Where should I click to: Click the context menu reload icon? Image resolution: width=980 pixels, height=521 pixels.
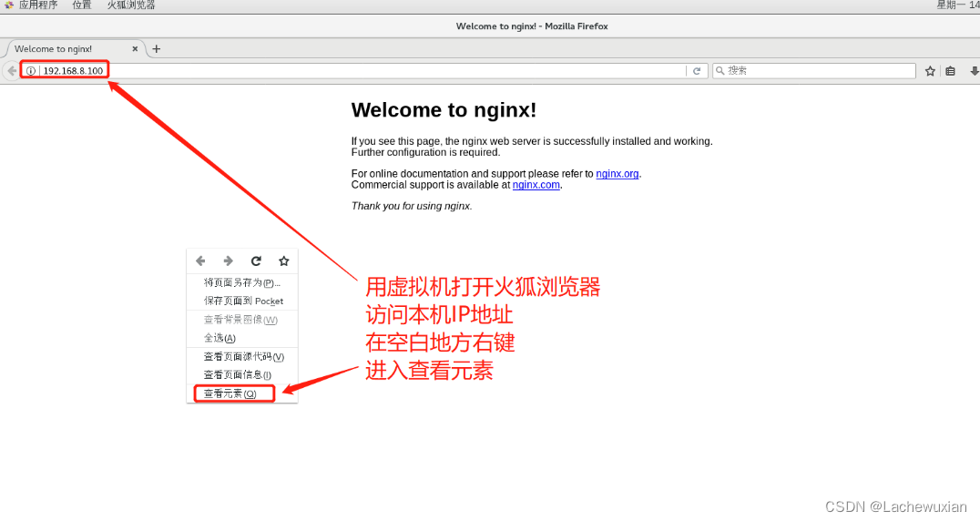pos(256,260)
